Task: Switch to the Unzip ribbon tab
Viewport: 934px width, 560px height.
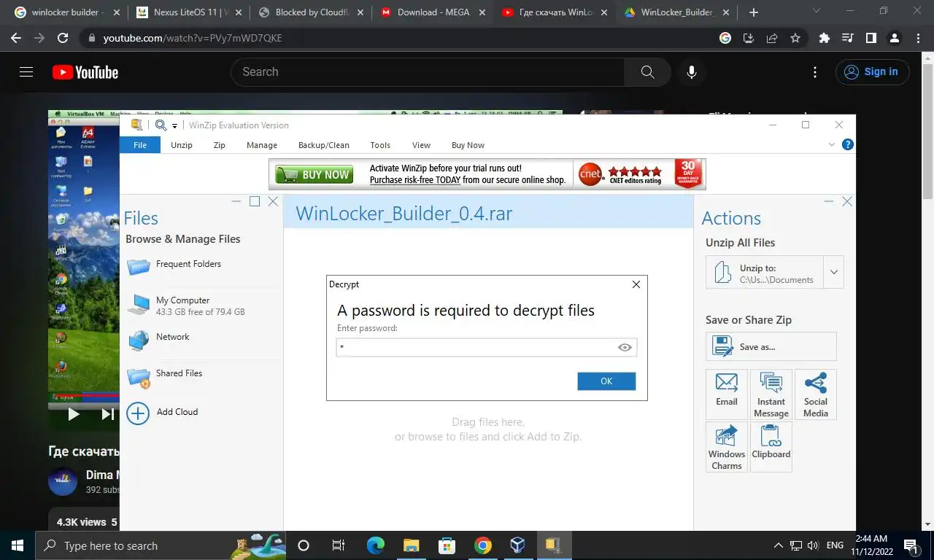Action: tap(182, 145)
